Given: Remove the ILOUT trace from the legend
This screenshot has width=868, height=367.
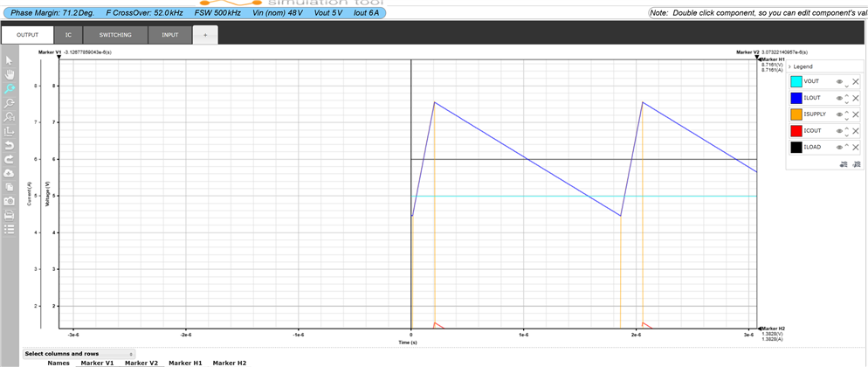Looking at the screenshot, I should (855, 98).
